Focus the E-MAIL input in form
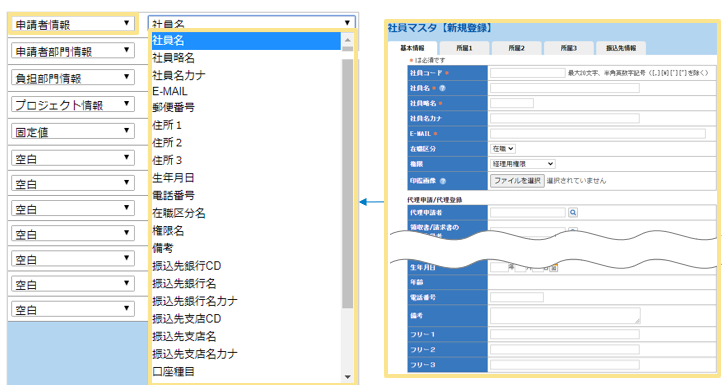 coord(598,134)
